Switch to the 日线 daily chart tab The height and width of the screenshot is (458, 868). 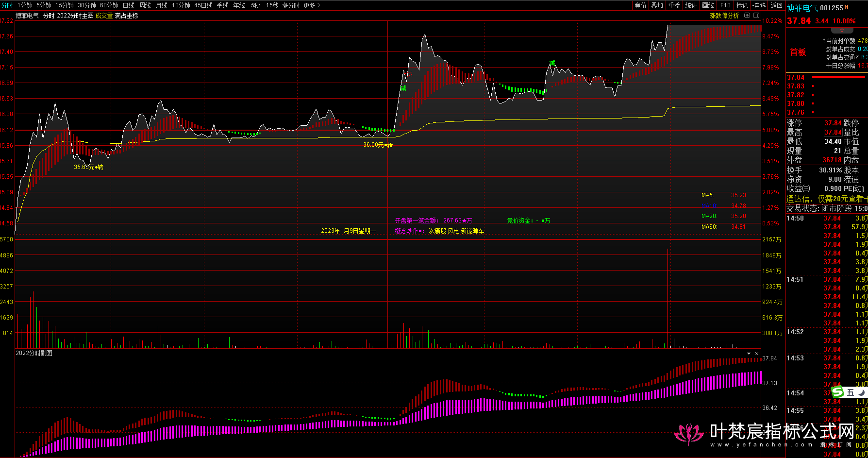click(x=128, y=5)
